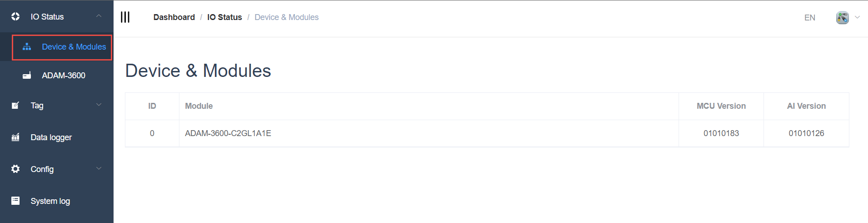Click the user avatar image
Viewport: 868px width, 223px height.
(x=842, y=18)
